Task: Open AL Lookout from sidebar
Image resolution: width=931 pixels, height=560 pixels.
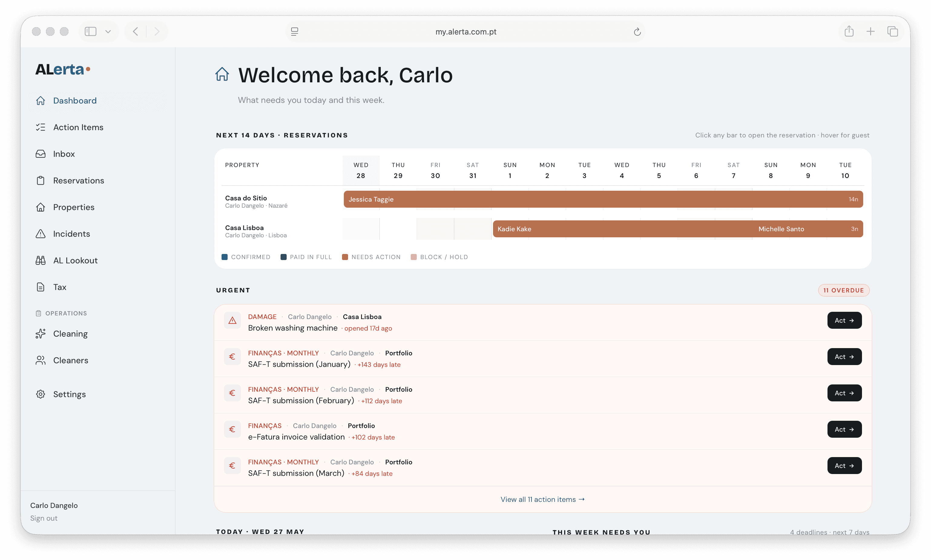Action: pos(75,260)
